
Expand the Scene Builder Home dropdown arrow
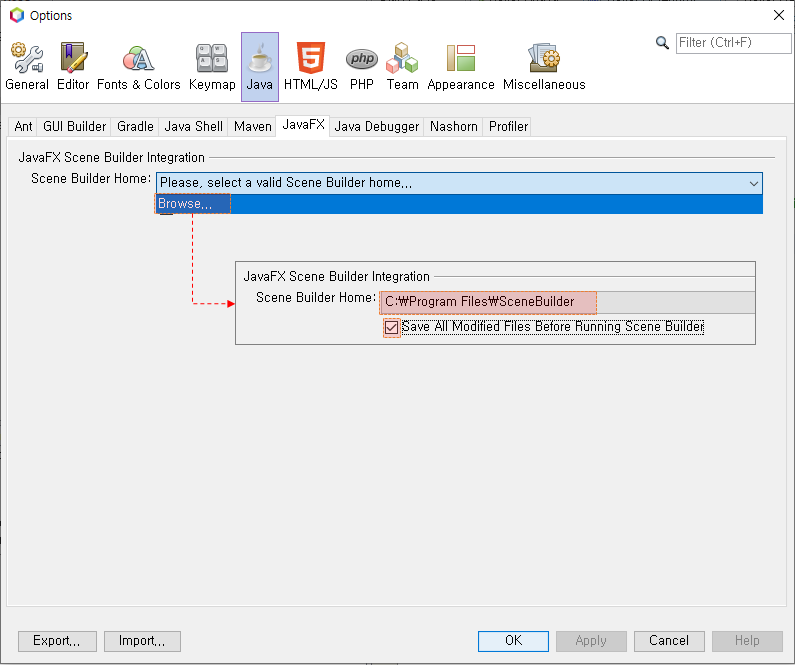click(753, 183)
